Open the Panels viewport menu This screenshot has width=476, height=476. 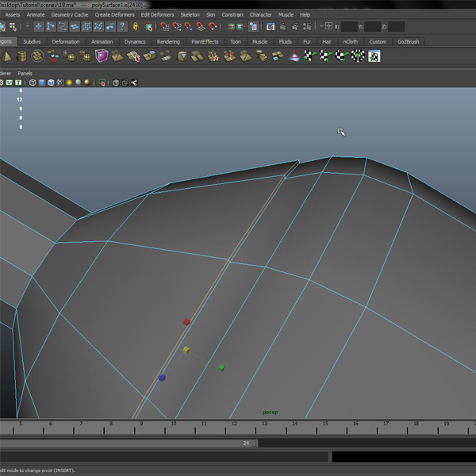point(25,73)
